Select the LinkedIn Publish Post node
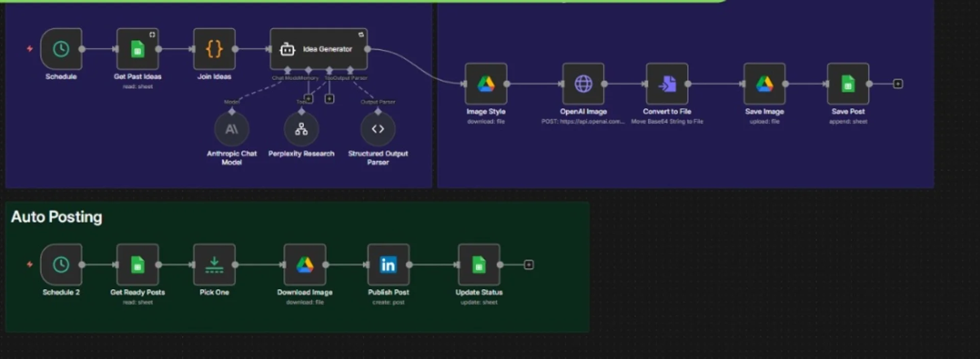Viewport: 980px width, 359px height. pyautogui.click(x=388, y=265)
